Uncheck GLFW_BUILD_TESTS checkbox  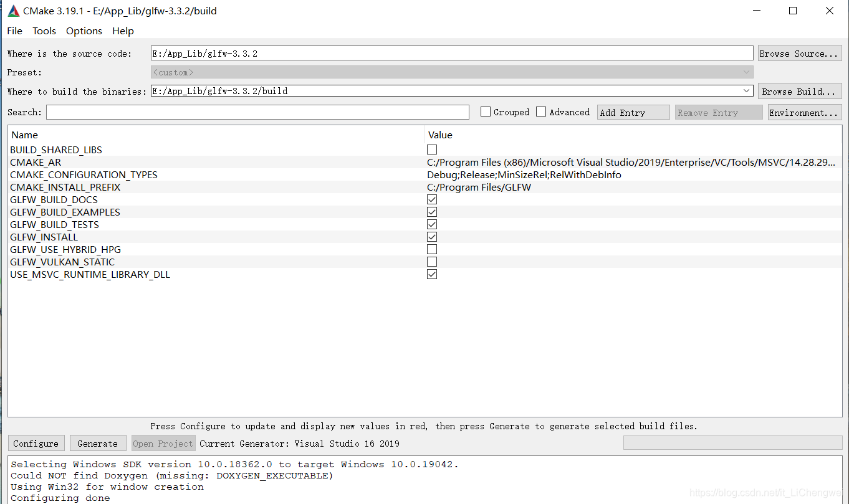pyautogui.click(x=432, y=224)
